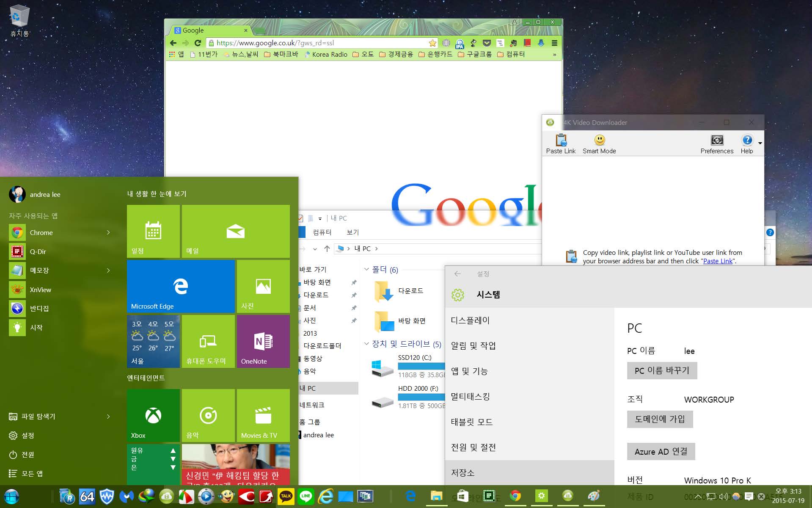Screen dimensions: 812x508
Task: Click the up arrow in File Explorer
Action: tap(327, 248)
